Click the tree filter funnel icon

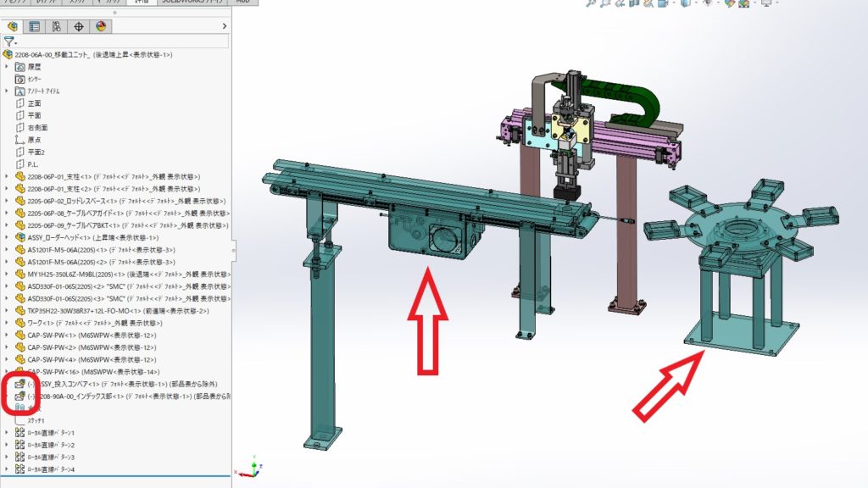click(8, 41)
